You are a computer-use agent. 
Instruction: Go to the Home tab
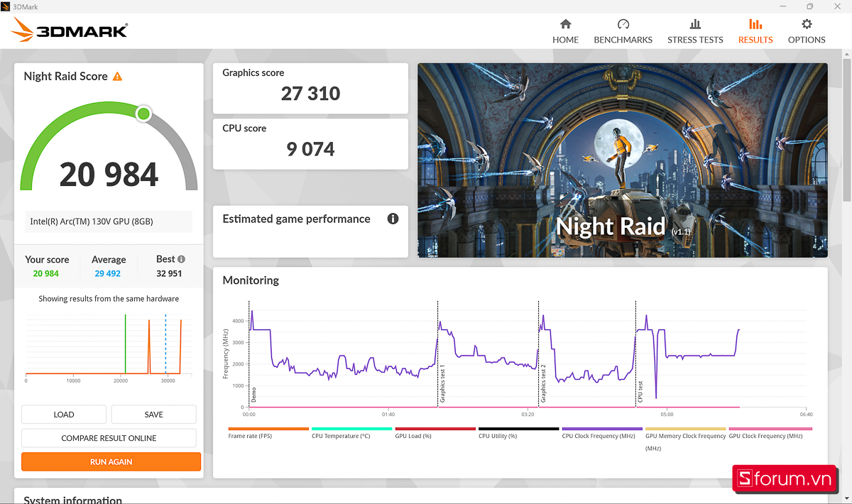tap(565, 31)
